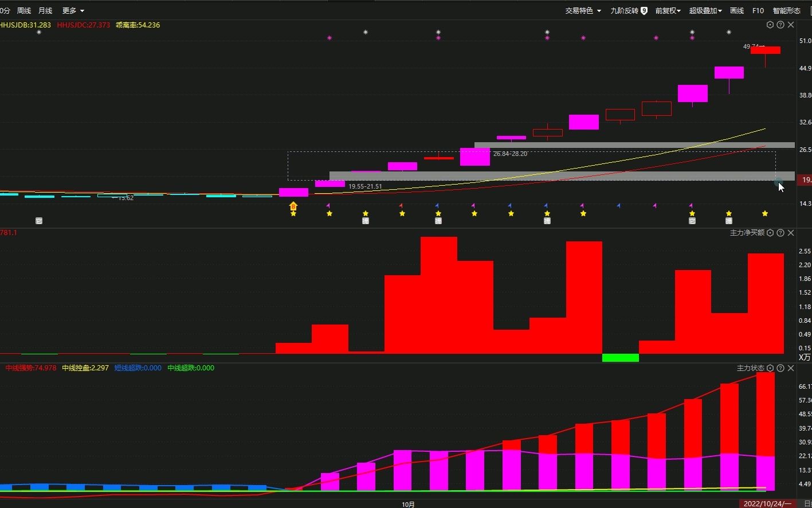Open 智能形态 pattern tool
This screenshot has width=812, height=508.
786,10
